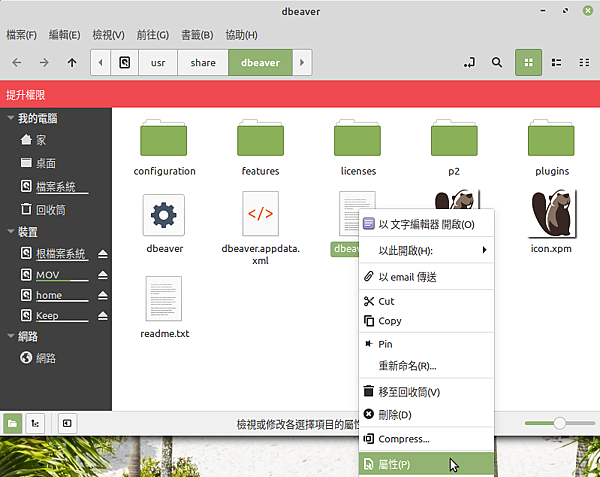This screenshot has width=600, height=477.
Task: Choose 以文字編輯器開啟(O) in the context menu
Action: (x=427, y=224)
